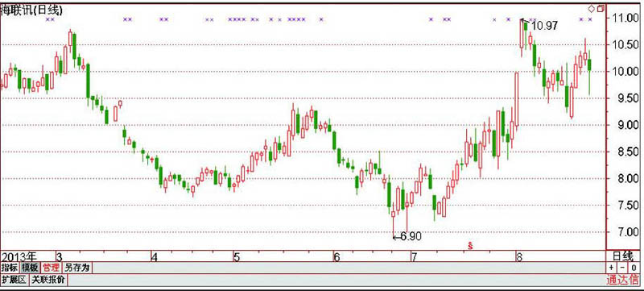Click the 日线 period label
The image size is (644, 291).
(x=623, y=256)
